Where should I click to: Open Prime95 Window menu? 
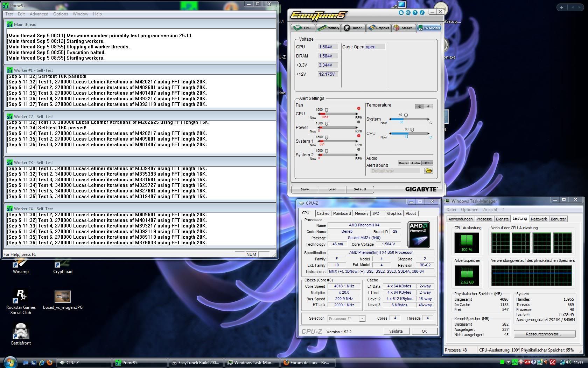click(x=80, y=14)
